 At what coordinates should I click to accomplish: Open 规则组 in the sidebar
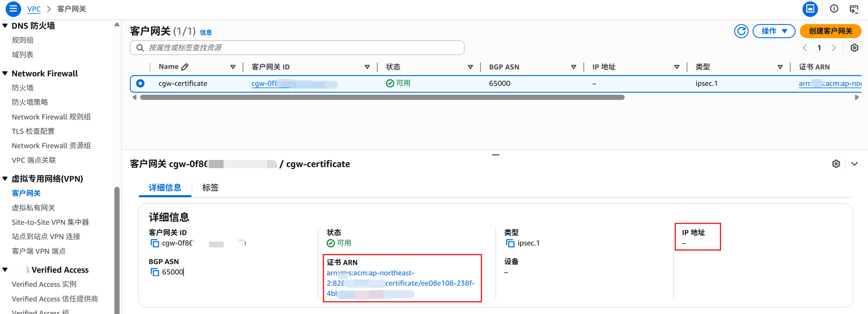tap(23, 40)
